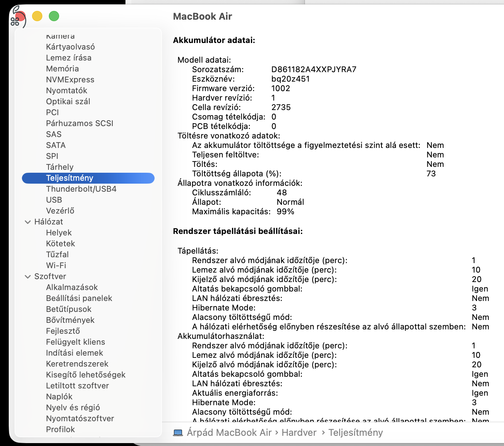504x446 pixels.
Task: Select Nyomtatók in the hardware list
Action: [66, 90]
